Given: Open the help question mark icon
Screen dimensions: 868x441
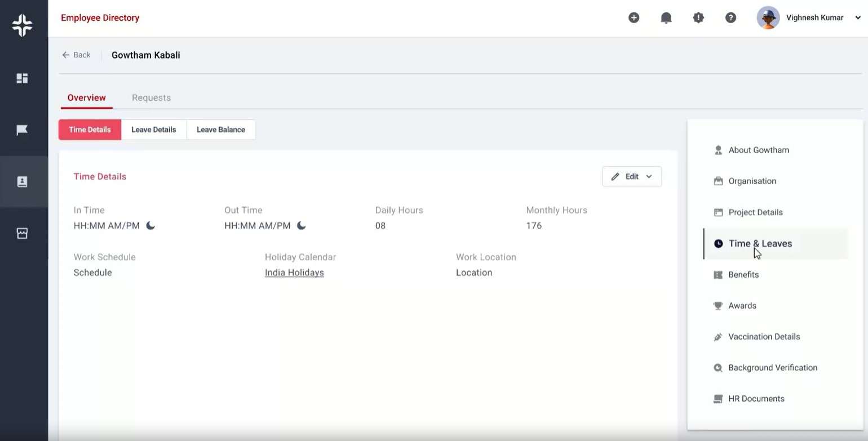Looking at the screenshot, I should pyautogui.click(x=730, y=18).
